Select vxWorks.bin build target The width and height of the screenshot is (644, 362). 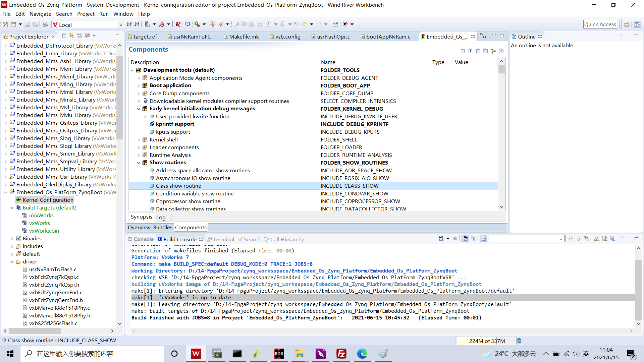pos(44,231)
